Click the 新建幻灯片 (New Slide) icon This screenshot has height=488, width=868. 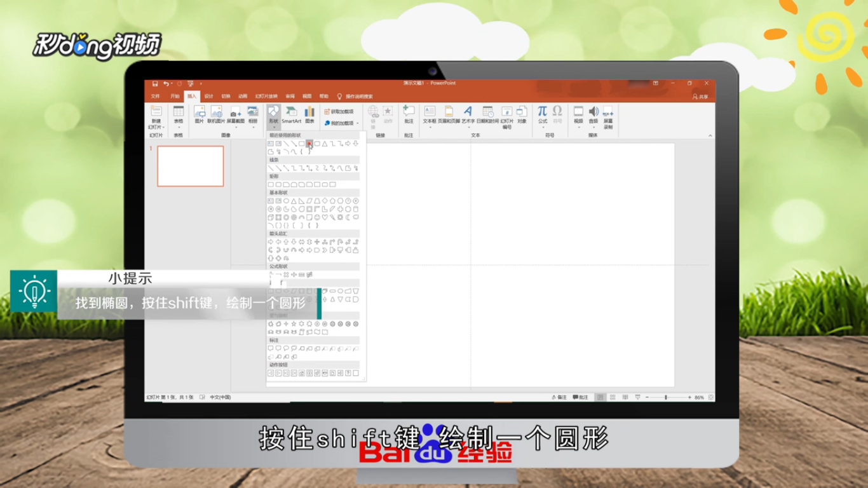(x=156, y=111)
